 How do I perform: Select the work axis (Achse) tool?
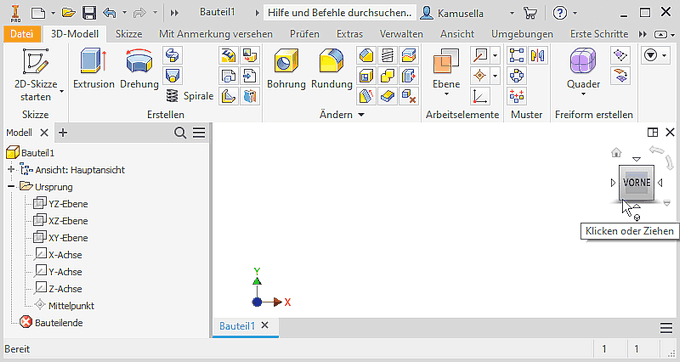(x=480, y=55)
